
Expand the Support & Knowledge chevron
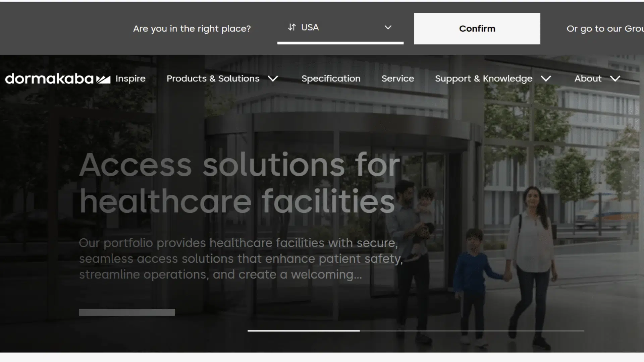coord(546,78)
